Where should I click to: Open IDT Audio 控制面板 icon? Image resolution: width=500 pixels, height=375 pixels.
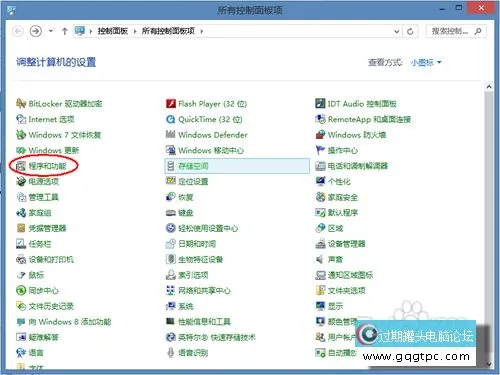tap(320, 104)
